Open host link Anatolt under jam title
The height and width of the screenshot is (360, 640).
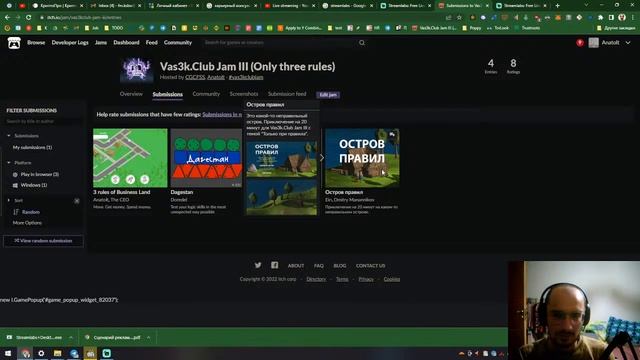pos(216,77)
